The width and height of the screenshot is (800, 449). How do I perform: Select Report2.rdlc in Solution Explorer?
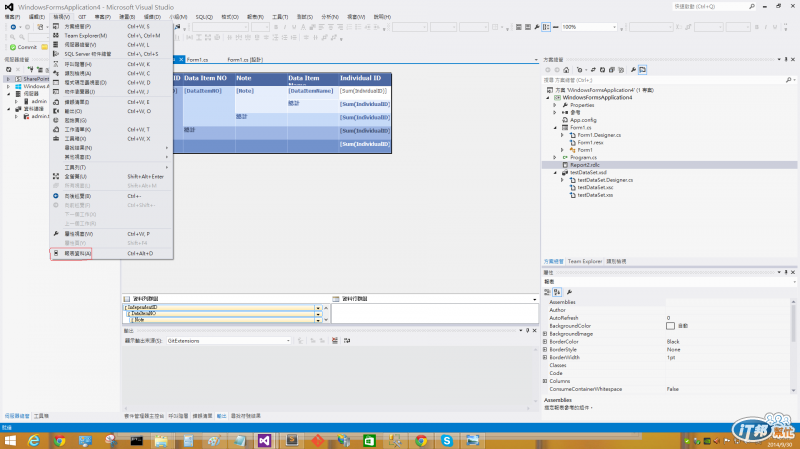(x=585, y=165)
